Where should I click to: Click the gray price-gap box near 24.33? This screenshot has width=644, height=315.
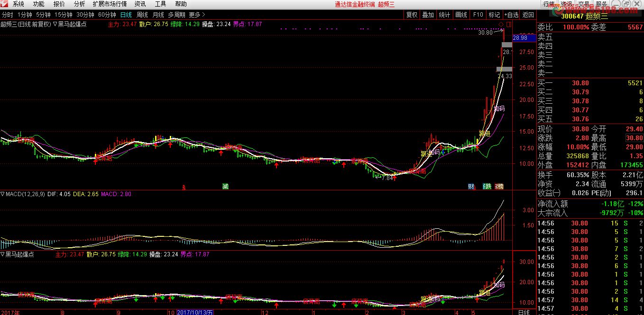(x=504, y=69)
